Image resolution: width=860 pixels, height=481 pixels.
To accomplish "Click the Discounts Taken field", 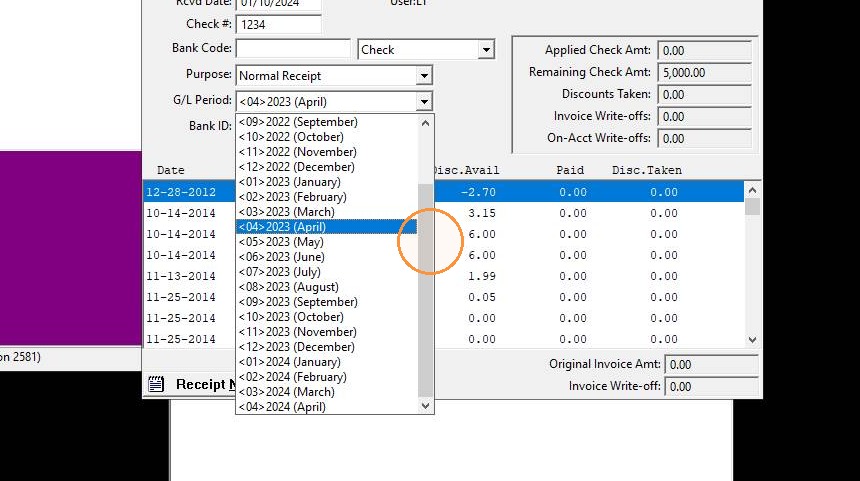I will [x=704, y=94].
